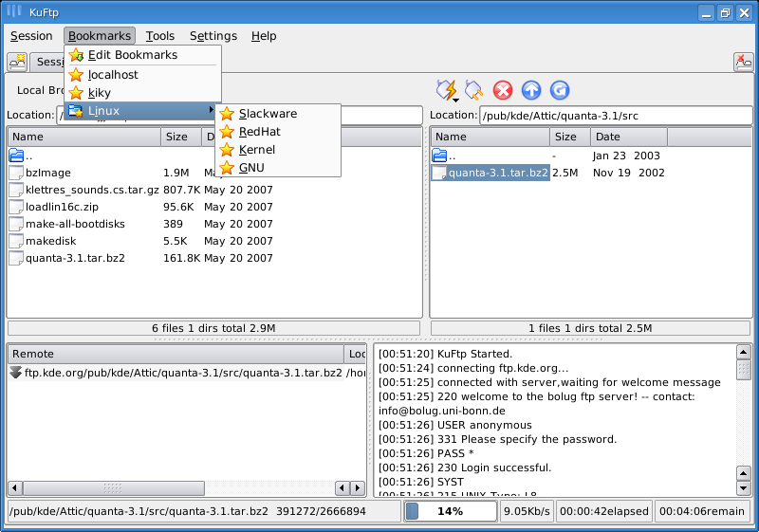Click the kiky bookmark star icon
This screenshot has width=759, height=532.
pyautogui.click(x=76, y=92)
